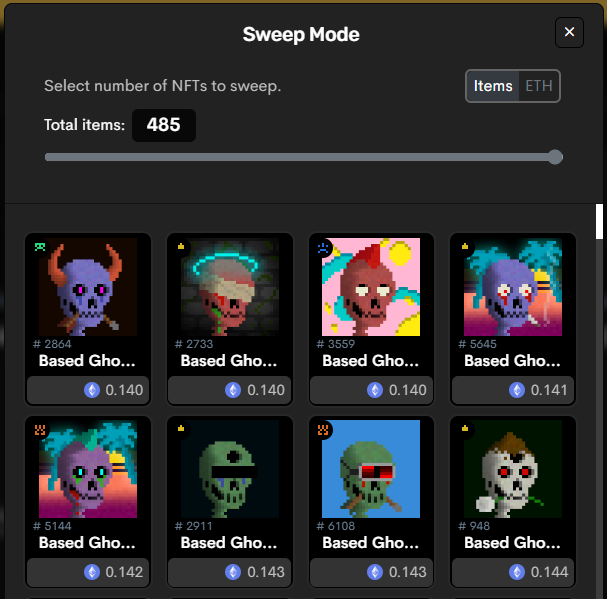Screen dimensions: 607x599
Task: Click the Ethereum icon on #948 price
Action: [x=517, y=572]
